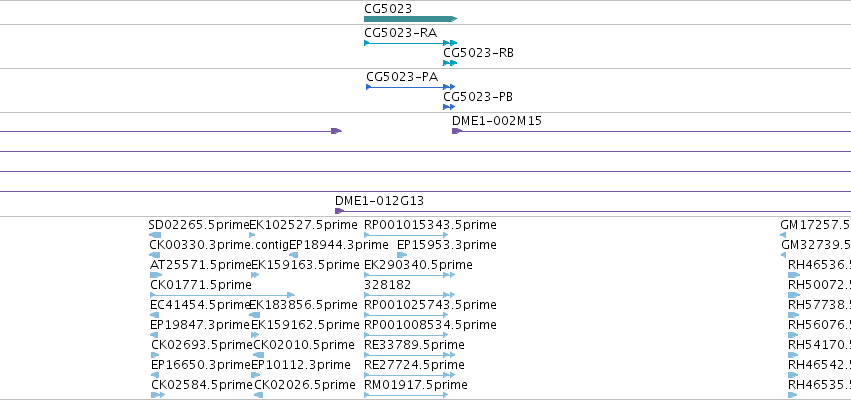851x400 pixels.
Task: Click the DME1-002M15 clone arrow
Action: click(456, 131)
